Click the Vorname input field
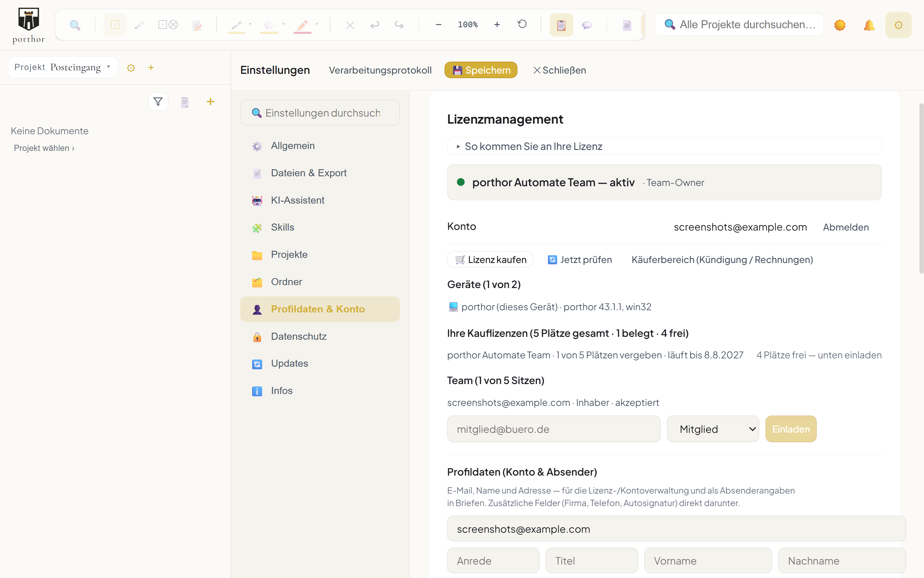 click(708, 561)
